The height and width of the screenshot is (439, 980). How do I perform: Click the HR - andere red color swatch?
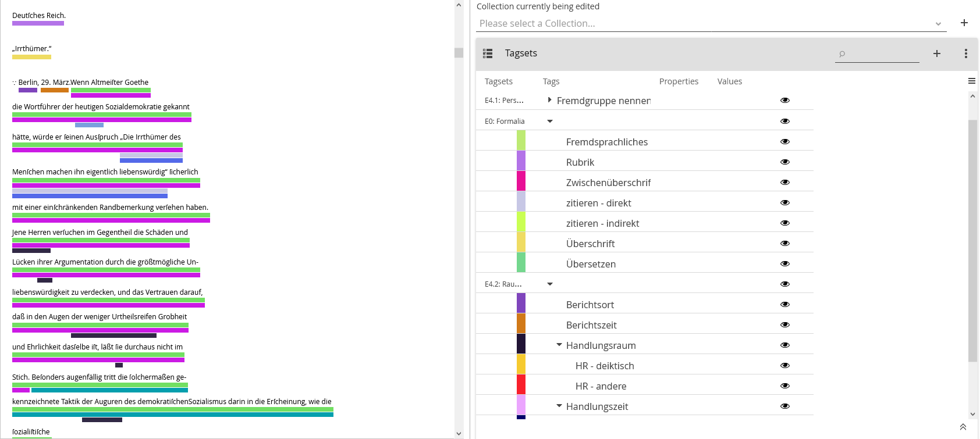click(521, 385)
